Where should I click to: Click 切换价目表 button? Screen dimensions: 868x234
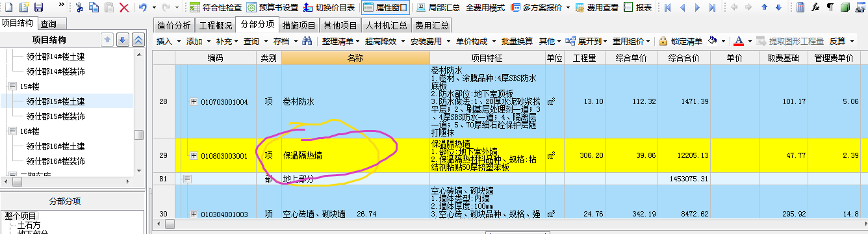(329, 8)
